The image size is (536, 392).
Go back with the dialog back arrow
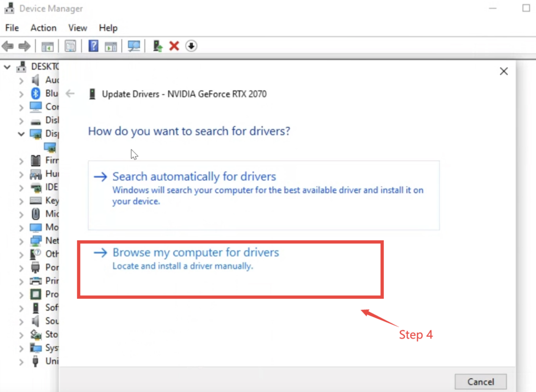click(70, 93)
